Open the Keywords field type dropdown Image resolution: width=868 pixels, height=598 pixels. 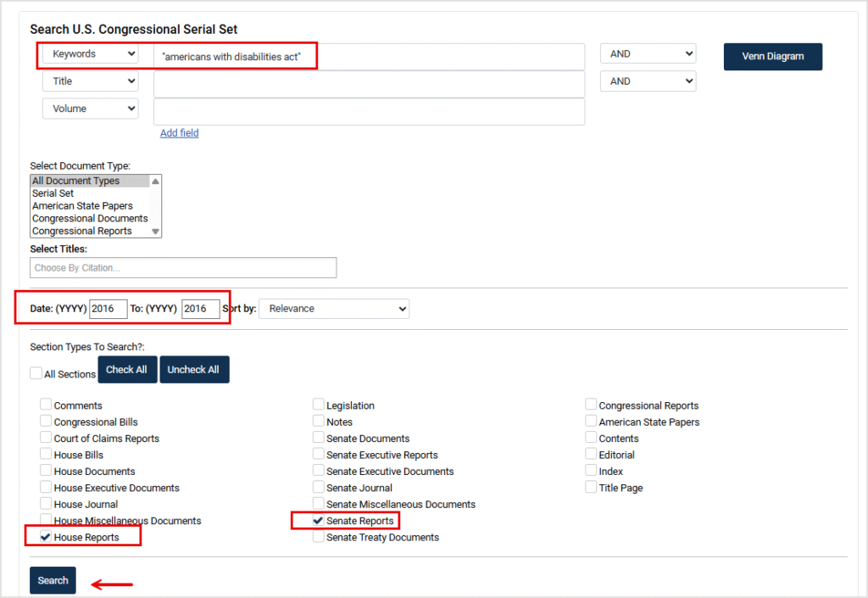[x=91, y=54]
